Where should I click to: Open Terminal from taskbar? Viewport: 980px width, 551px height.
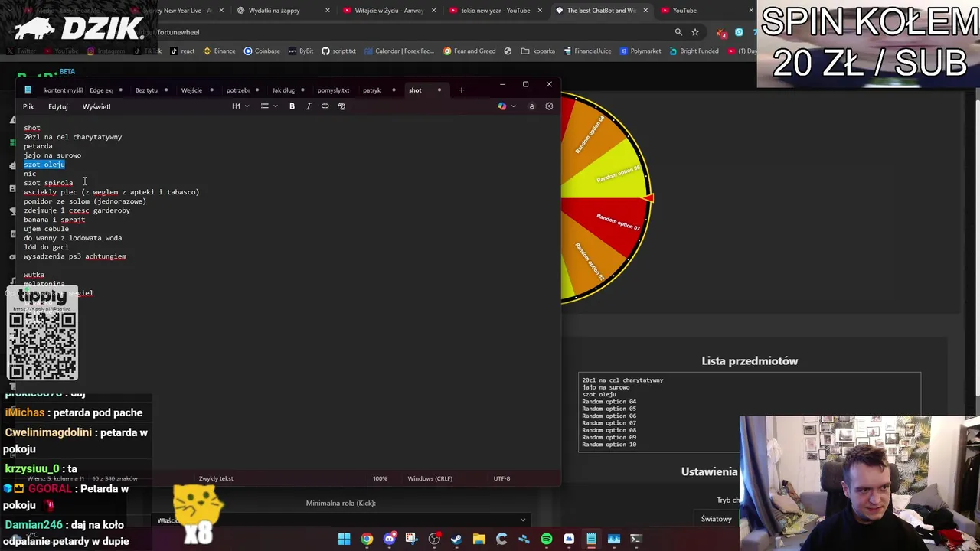tap(635, 539)
